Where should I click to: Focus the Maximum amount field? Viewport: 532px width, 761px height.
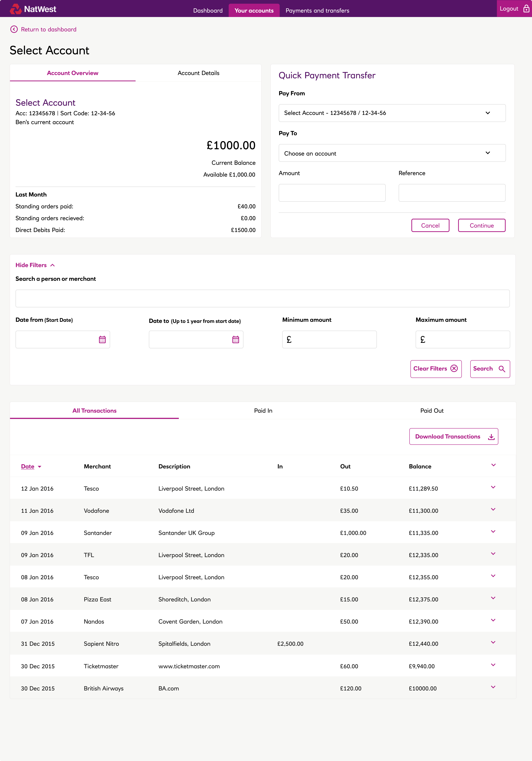463,339
